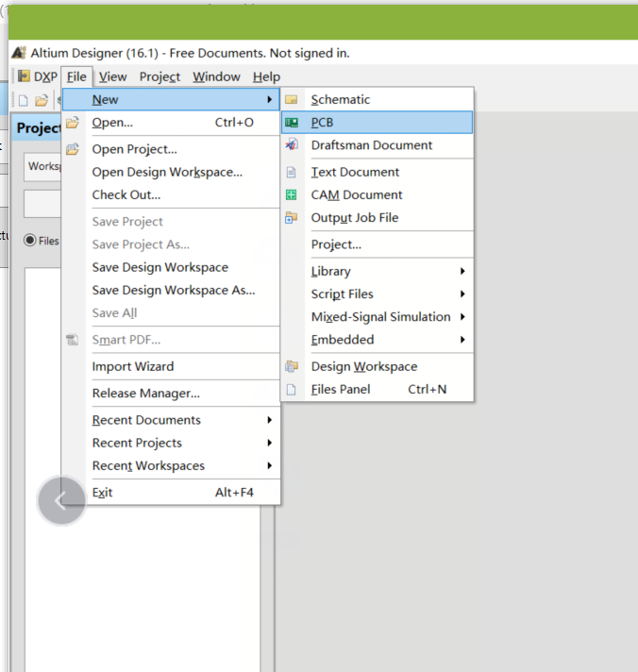This screenshot has width=638, height=672.
Task: Open the Window menu
Action: click(x=216, y=76)
